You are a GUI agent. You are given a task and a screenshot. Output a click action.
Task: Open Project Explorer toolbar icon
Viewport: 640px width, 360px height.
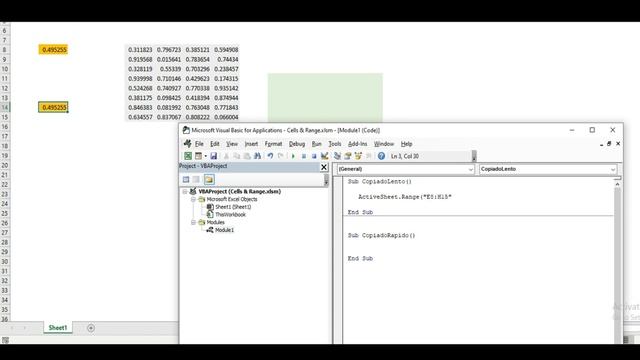pos(337,156)
